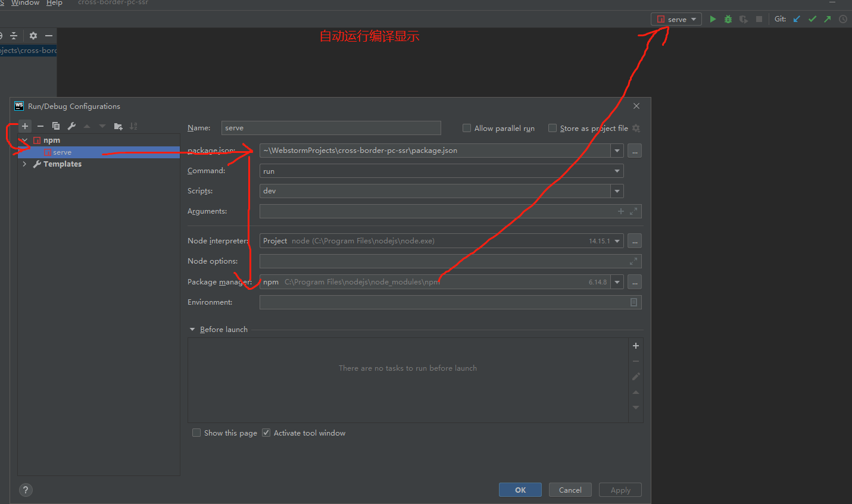Expand the Node options field

coord(633,261)
